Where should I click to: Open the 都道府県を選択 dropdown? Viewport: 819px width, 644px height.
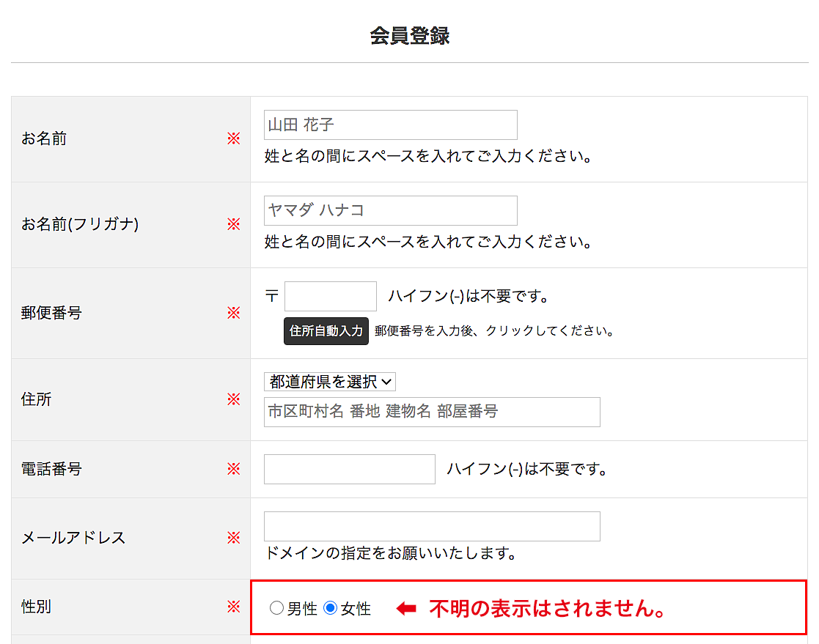[x=330, y=382]
